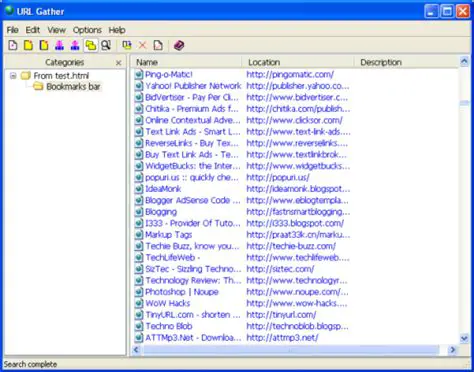Open the Options menu
Viewport: 474px width, 372px height.
coord(87,30)
